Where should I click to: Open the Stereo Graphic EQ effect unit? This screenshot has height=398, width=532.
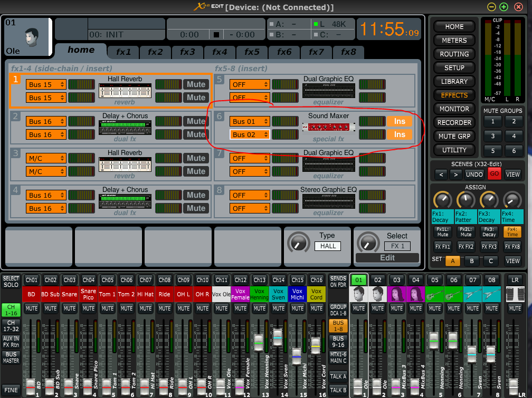click(x=328, y=202)
